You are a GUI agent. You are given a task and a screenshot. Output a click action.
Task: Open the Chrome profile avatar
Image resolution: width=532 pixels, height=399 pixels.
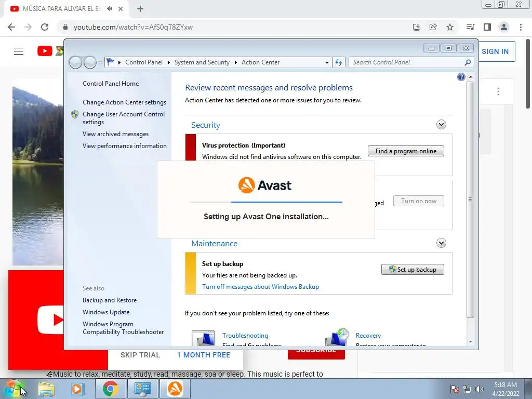(x=504, y=27)
